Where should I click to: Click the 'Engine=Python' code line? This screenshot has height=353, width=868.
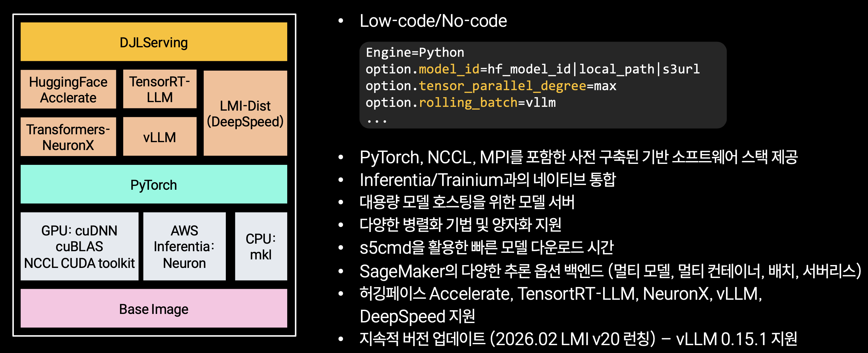415,53
